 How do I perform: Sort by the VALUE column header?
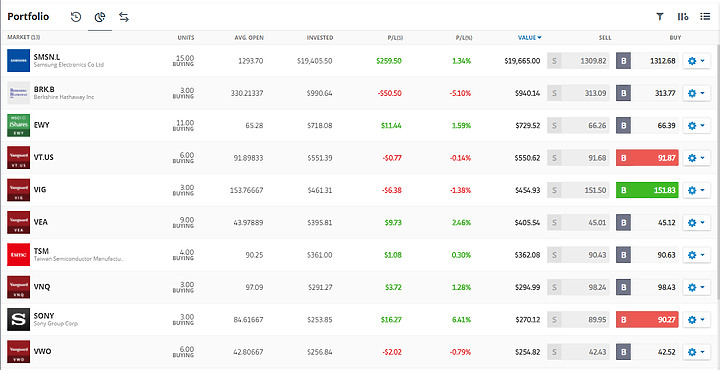click(x=529, y=38)
